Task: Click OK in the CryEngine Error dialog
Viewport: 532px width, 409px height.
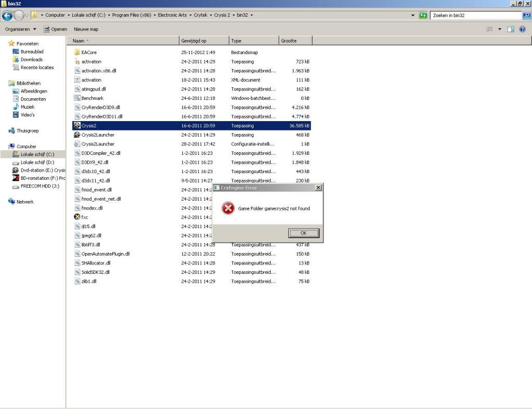Action: point(303,233)
